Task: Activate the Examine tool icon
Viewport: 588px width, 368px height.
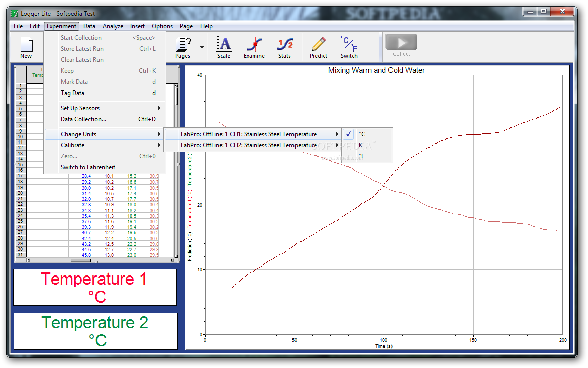Action: (x=254, y=47)
